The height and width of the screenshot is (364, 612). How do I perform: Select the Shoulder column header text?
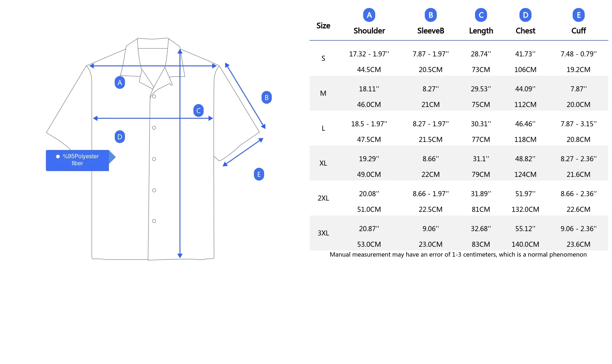(369, 31)
